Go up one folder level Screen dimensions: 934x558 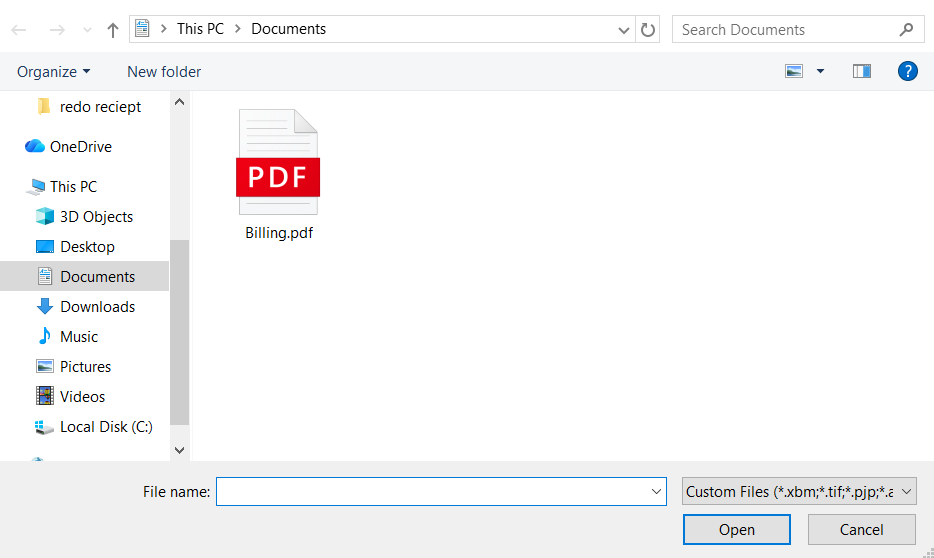tap(113, 30)
